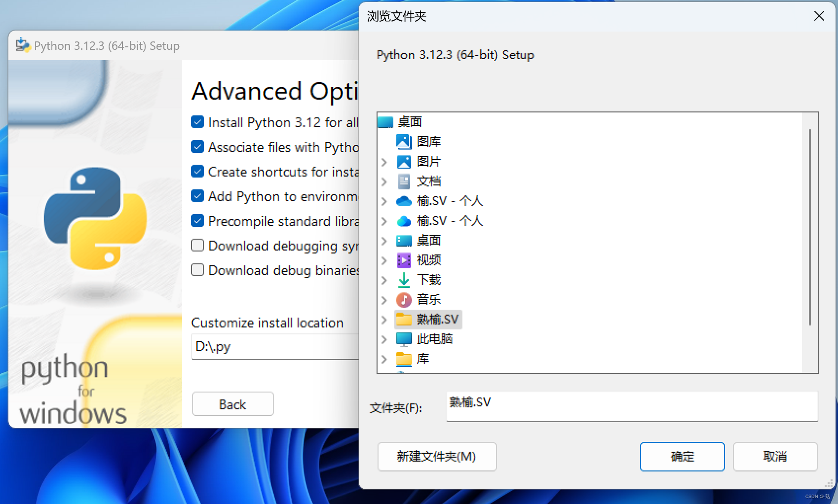The width and height of the screenshot is (838, 504).
Task: Select the 此电脑 label in the tree
Action: (435, 339)
